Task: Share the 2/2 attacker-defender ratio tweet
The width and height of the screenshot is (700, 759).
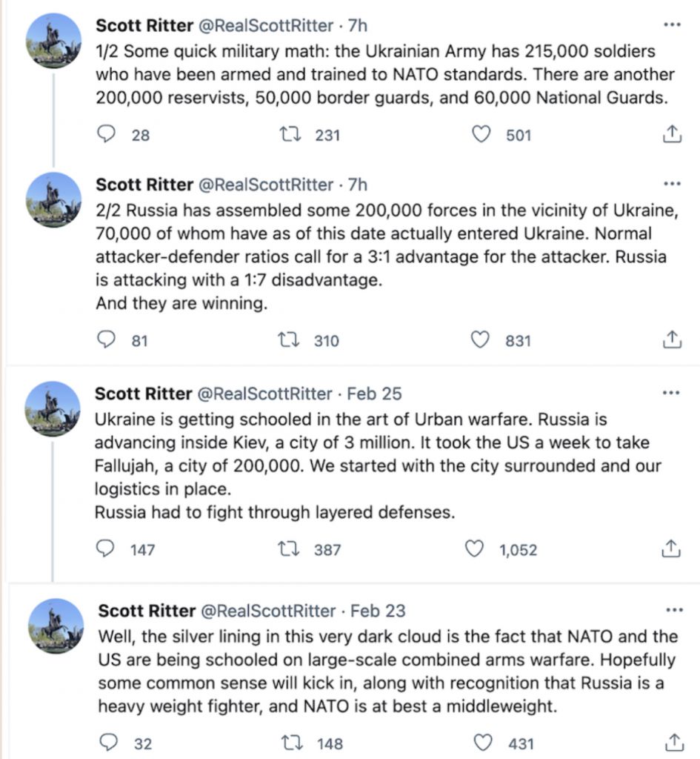Action: 672,339
